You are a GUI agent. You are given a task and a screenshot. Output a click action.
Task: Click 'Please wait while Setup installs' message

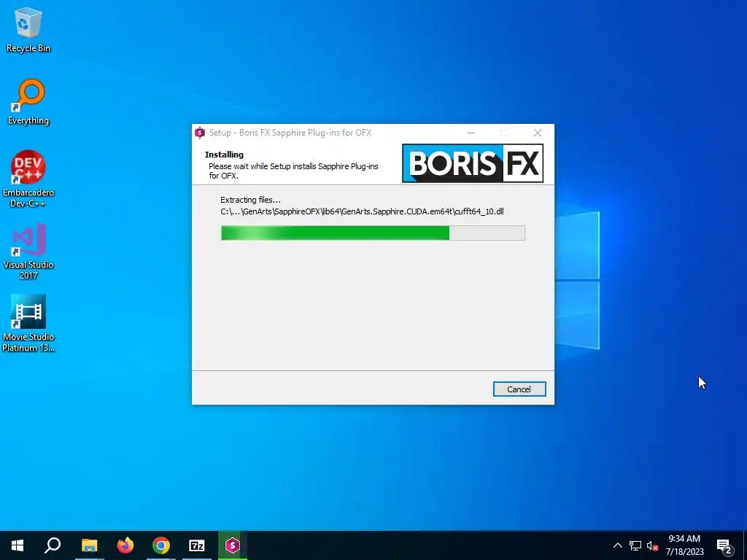pyautogui.click(x=293, y=171)
